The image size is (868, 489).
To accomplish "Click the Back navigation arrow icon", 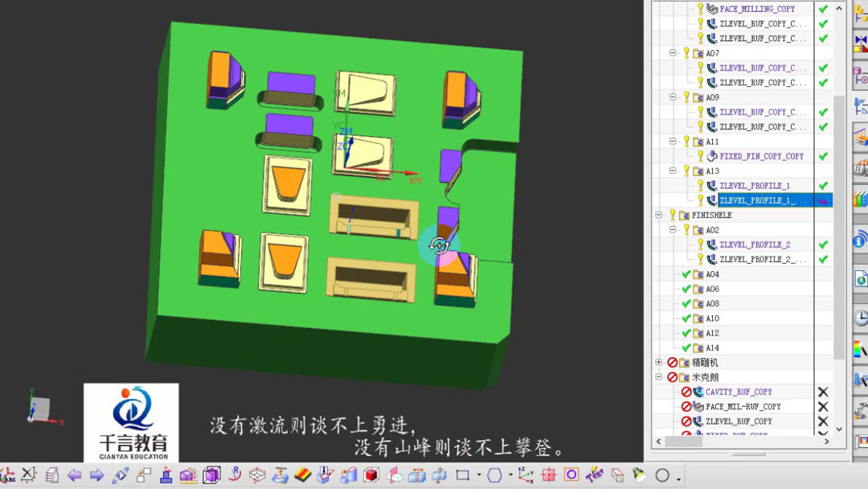I will click(x=73, y=475).
